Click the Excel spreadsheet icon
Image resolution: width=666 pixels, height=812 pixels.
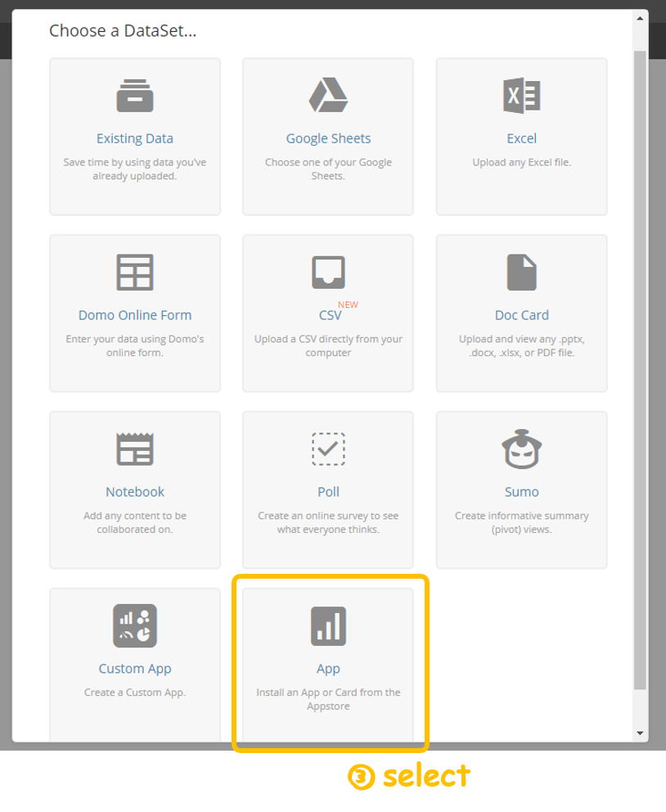click(522, 95)
